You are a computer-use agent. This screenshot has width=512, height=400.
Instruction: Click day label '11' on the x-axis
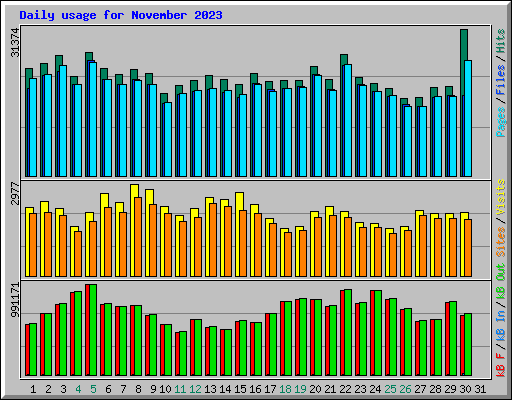pos(180,389)
